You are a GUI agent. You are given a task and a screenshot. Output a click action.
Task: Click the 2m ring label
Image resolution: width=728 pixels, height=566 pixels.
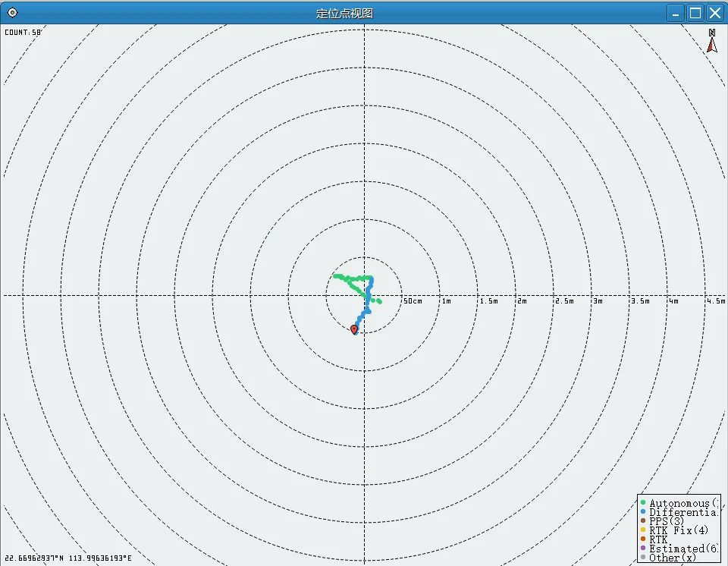[x=522, y=301]
